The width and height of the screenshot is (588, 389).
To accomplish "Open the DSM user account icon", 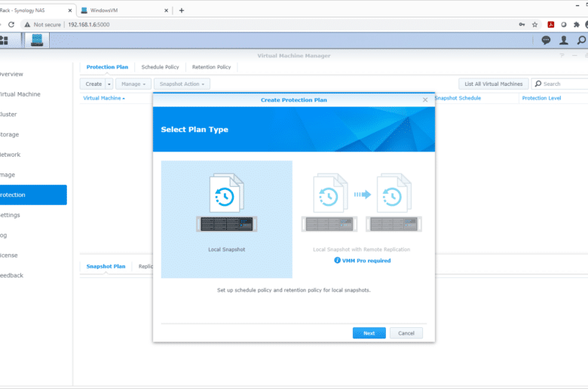I will tap(564, 40).
